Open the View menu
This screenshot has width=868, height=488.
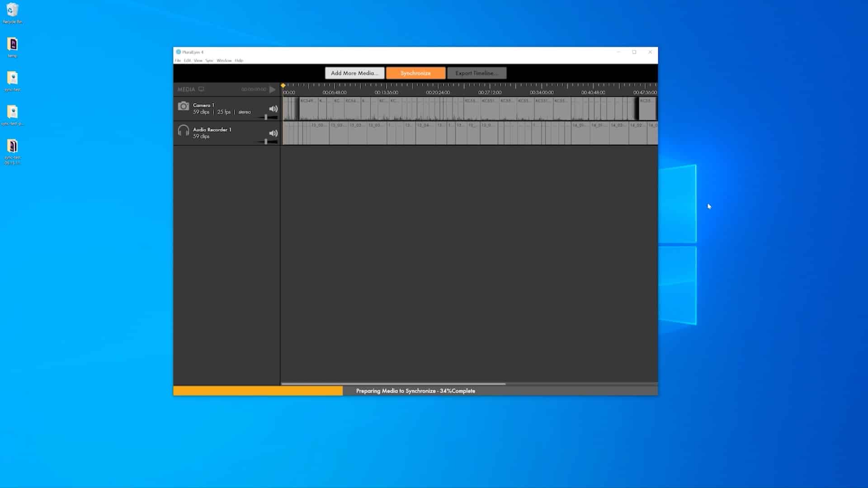click(198, 60)
